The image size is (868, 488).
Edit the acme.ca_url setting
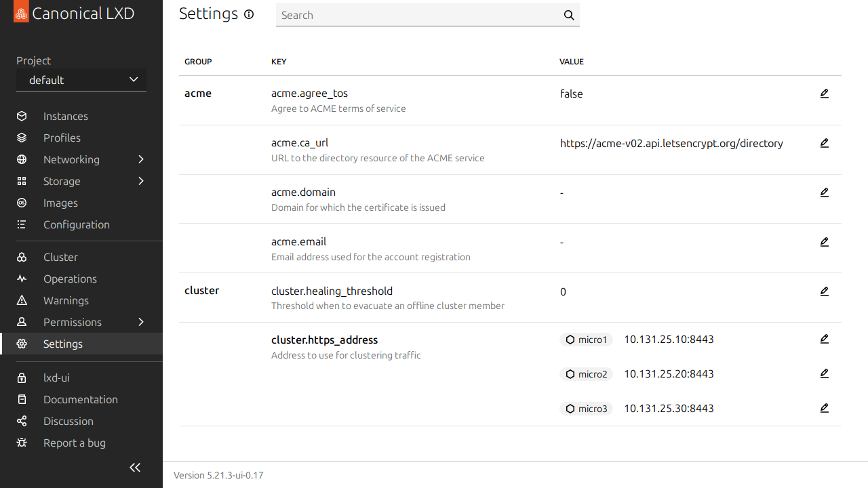pyautogui.click(x=824, y=143)
